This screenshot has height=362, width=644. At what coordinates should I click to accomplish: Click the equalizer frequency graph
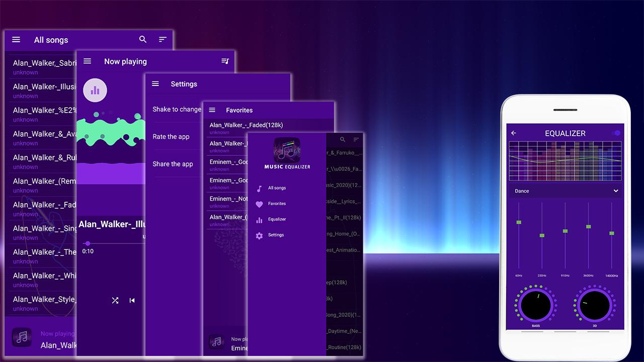pos(565,161)
